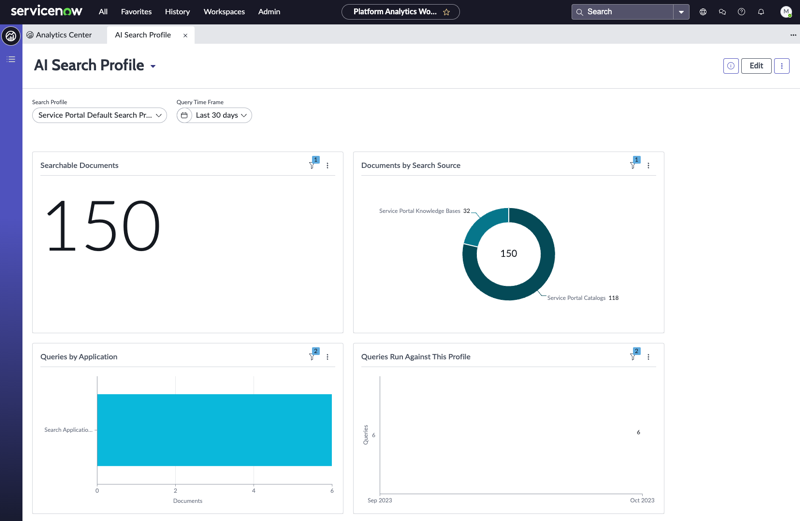Open the Queries Run Against This Profile filter icon
The image size is (800, 521).
tap(634, 356)
